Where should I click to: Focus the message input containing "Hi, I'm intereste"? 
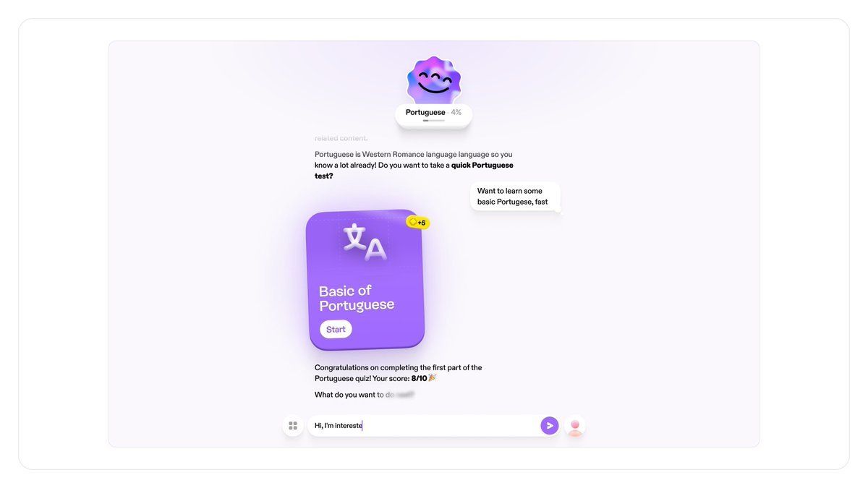424,426
